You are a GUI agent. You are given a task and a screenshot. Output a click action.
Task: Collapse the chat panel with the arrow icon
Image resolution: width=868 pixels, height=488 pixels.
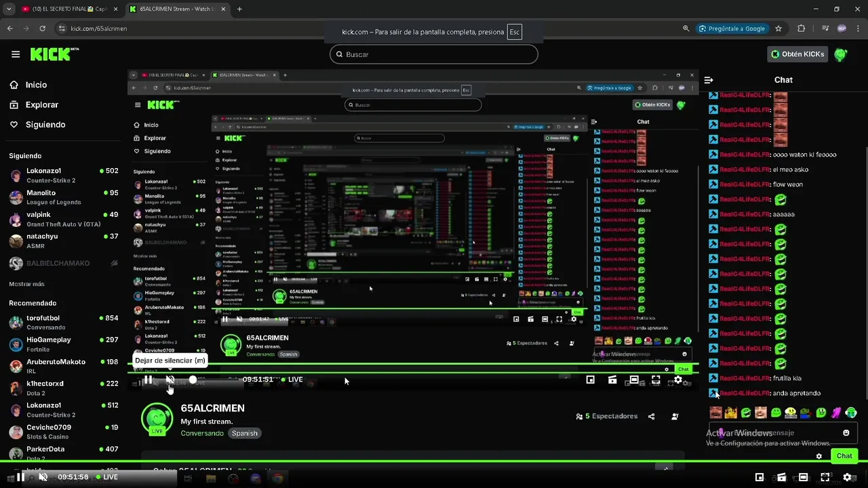(709, 80)
